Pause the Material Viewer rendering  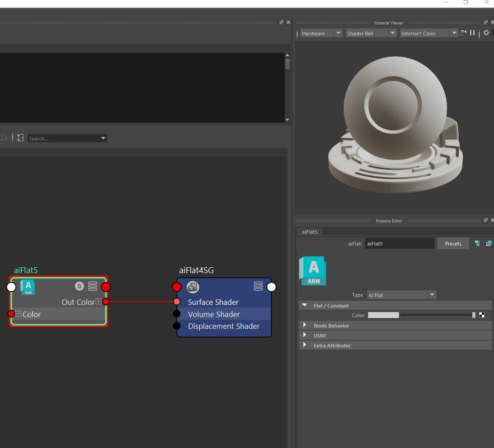tap(472, 33)
